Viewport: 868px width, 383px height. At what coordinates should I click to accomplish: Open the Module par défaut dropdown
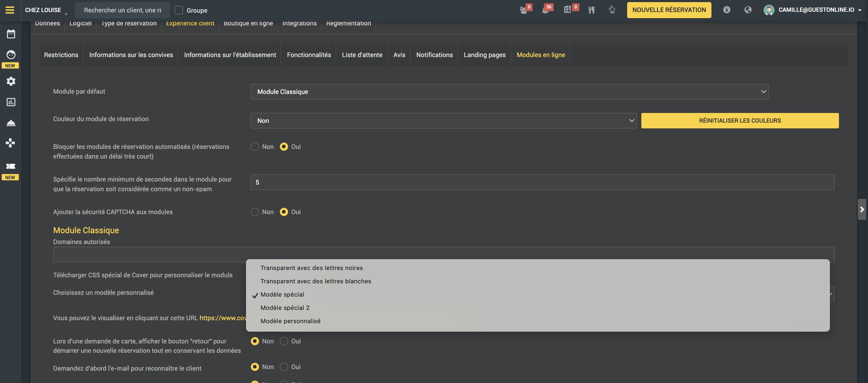point(509,92)
